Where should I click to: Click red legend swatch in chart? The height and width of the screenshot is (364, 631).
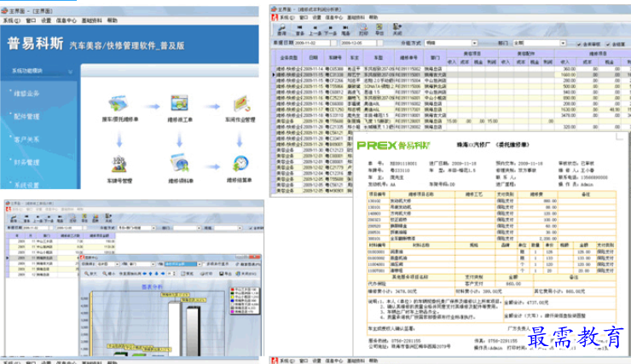point(232,290)
